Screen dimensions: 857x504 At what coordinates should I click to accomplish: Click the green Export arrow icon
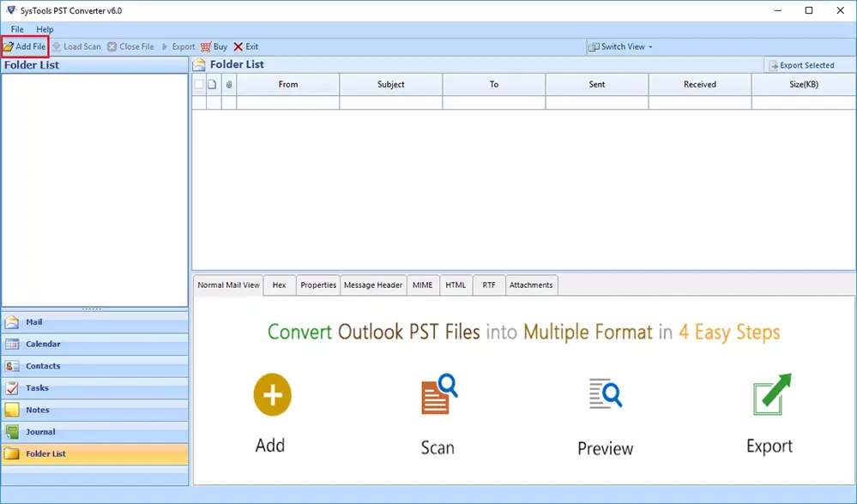pyautogui.click(x=772, y=394)
